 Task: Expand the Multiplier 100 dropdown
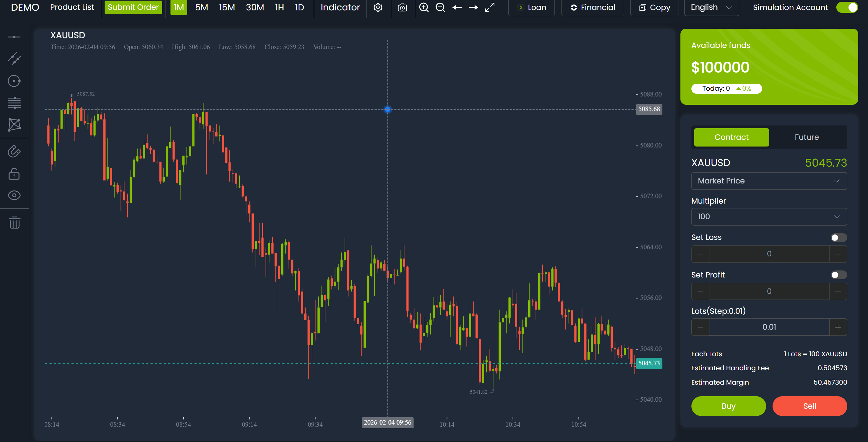(x=769, y=217)
